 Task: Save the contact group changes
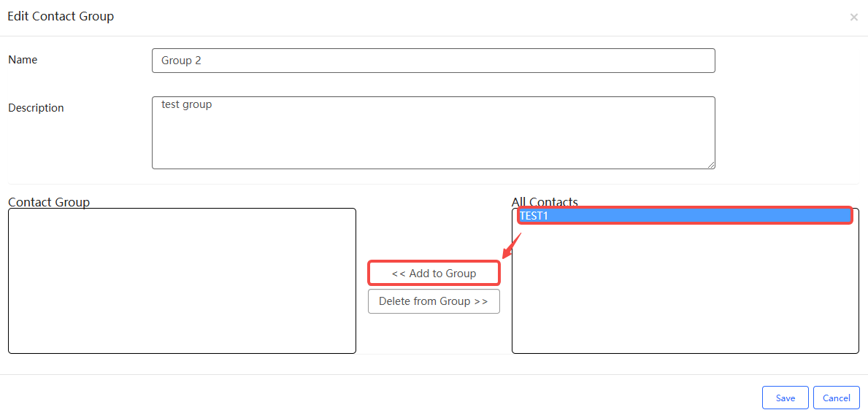point(785,398)
